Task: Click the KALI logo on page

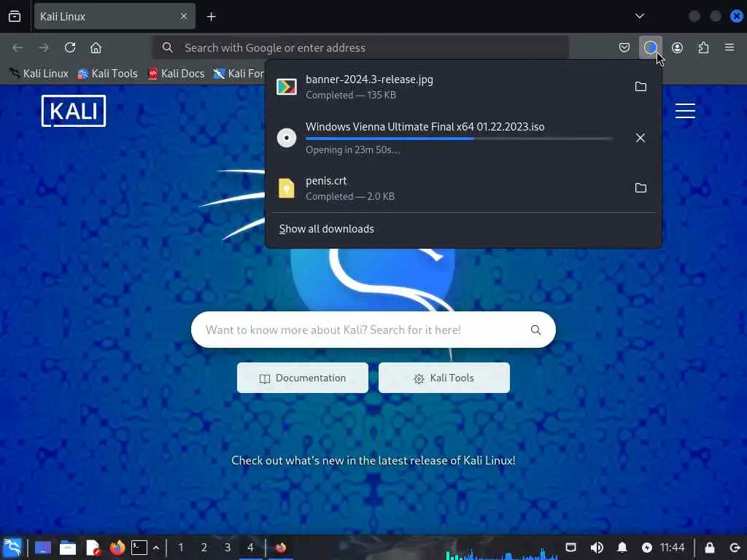Action: [x=74, y=111]
